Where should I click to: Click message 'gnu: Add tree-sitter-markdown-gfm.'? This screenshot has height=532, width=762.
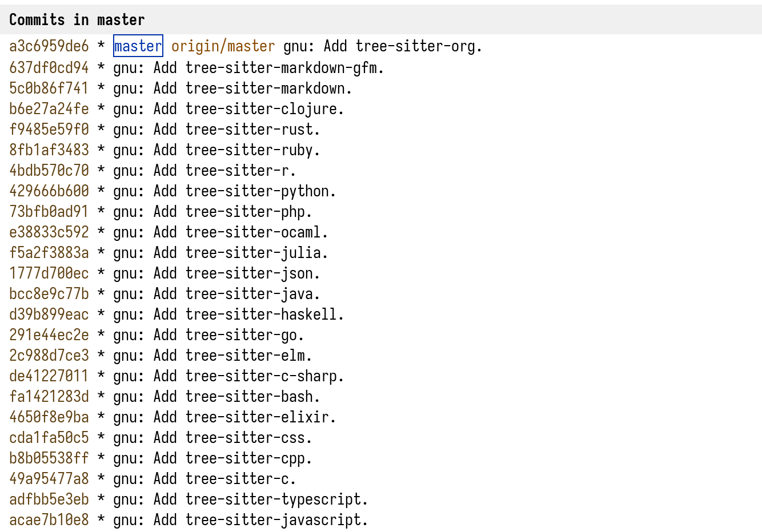tap(248, 68)
